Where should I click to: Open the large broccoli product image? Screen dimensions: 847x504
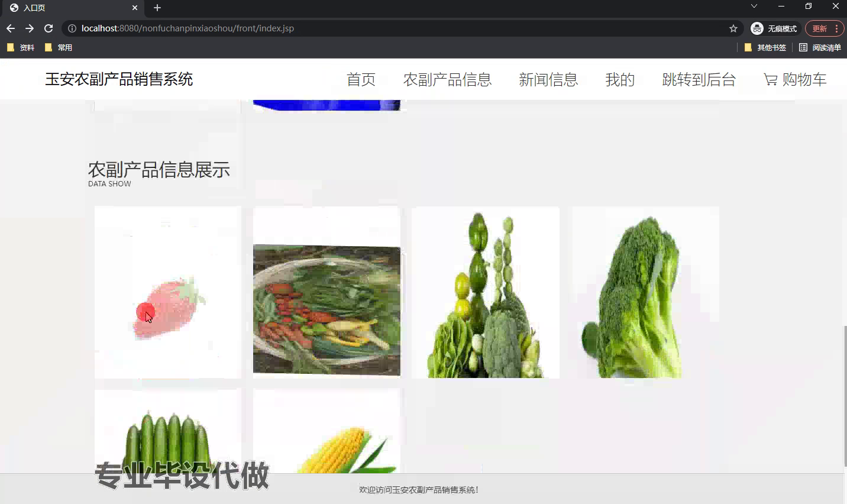[x=645, y=292]
